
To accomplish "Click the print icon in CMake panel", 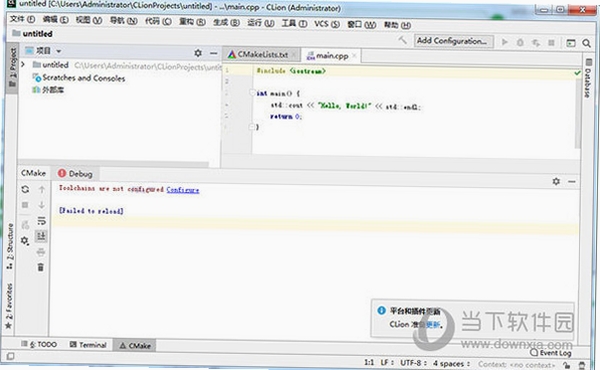I will pyautogui.click(x=41, y=252).
